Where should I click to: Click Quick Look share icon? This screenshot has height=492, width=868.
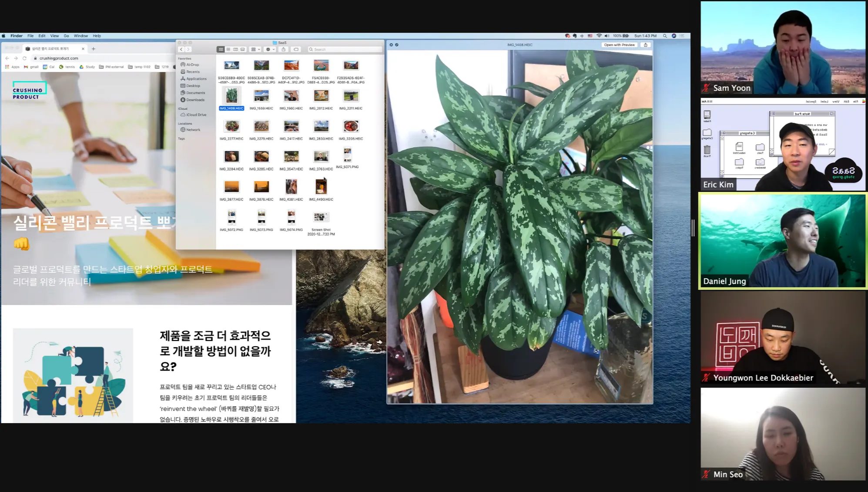pos(646,45)
